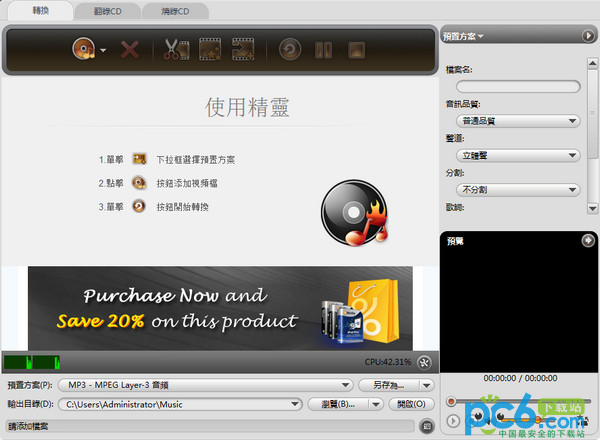Viewport: 600px width, 440px height.
Task: Click the 另存為... button
Action: pos(388,385)
